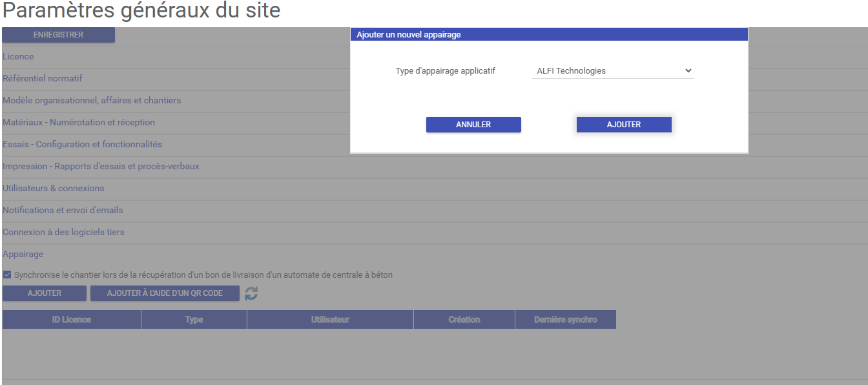
Task: Open Connexion à des logiciels tiers
Action: click(x=63, y=233)
